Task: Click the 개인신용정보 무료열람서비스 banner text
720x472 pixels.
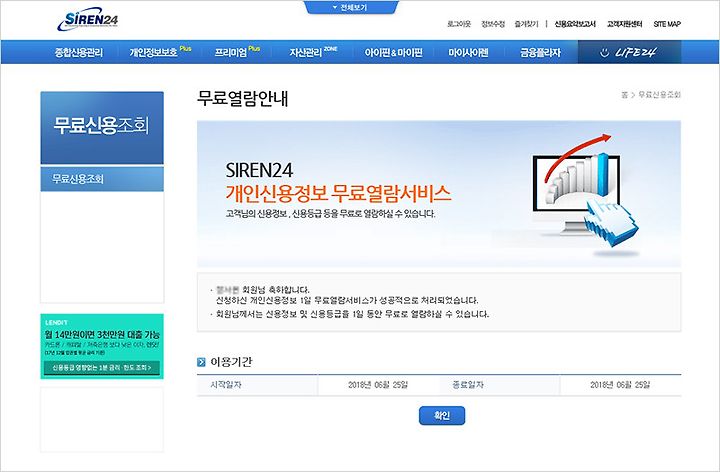Action: pyautogui.click(x=338, y=194)
